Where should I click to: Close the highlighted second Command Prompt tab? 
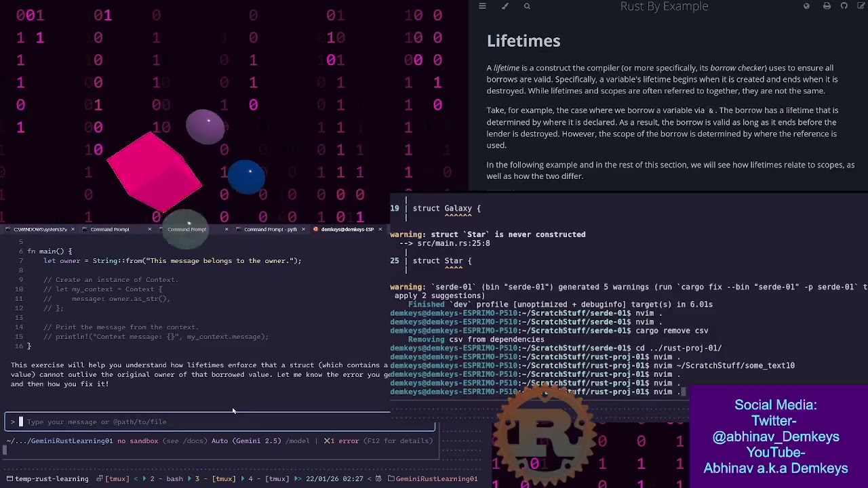tap(226, 229)
